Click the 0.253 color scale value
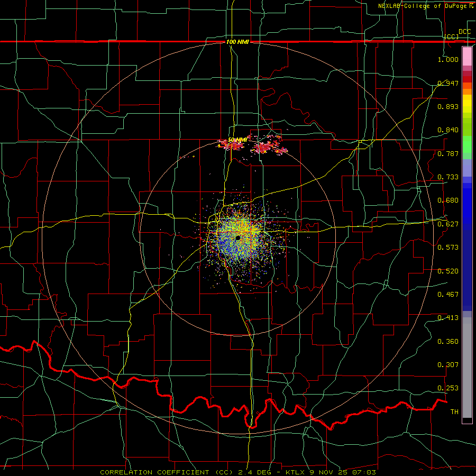Screen dimensions: 476x476 click(448, 388)
